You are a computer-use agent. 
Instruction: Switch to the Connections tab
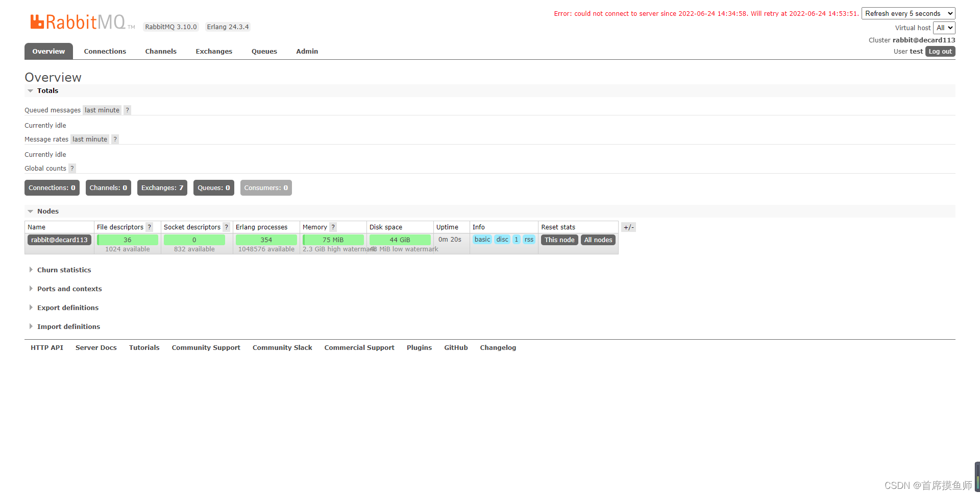pyautogui.click(x=105, y=52)
